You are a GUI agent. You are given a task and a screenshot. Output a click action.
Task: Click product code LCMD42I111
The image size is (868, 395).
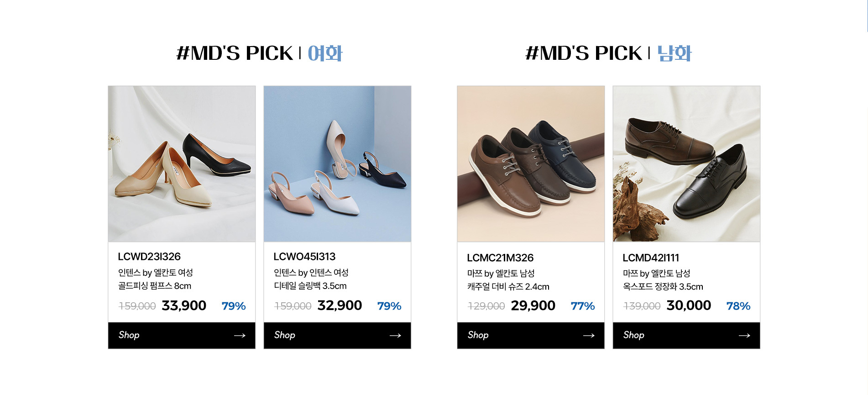(651, 258)
